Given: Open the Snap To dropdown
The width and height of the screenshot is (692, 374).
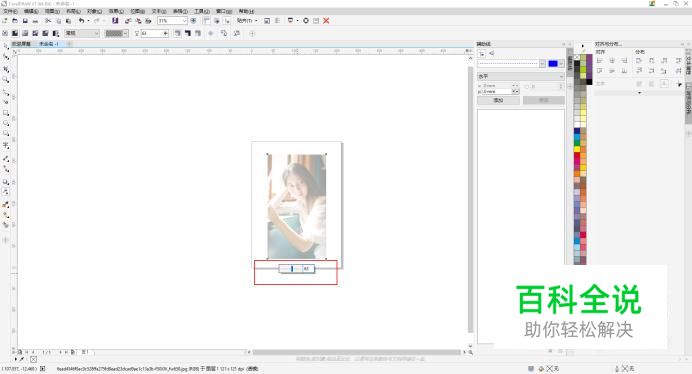Looking at the screenshot, I should [x=247, y=21].
